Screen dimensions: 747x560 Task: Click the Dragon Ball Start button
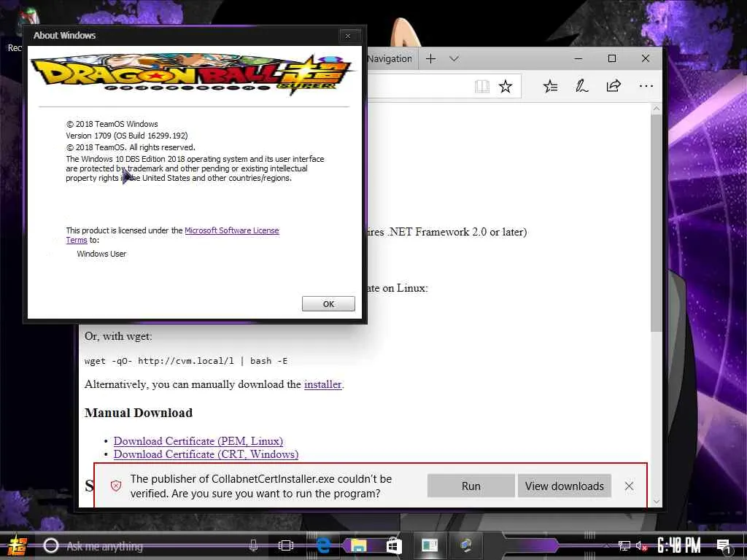pyautogui.click(x=16, y=545)
